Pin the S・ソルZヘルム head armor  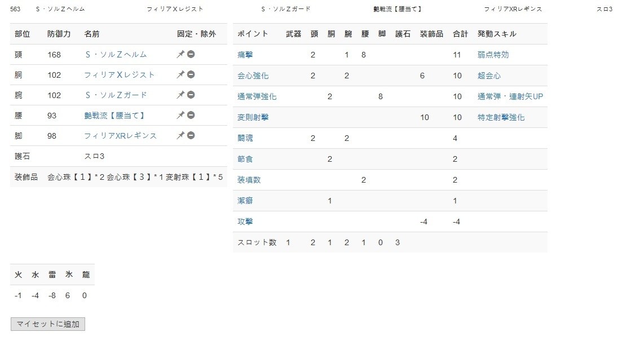pyautogui.click(x=180, y=54)
